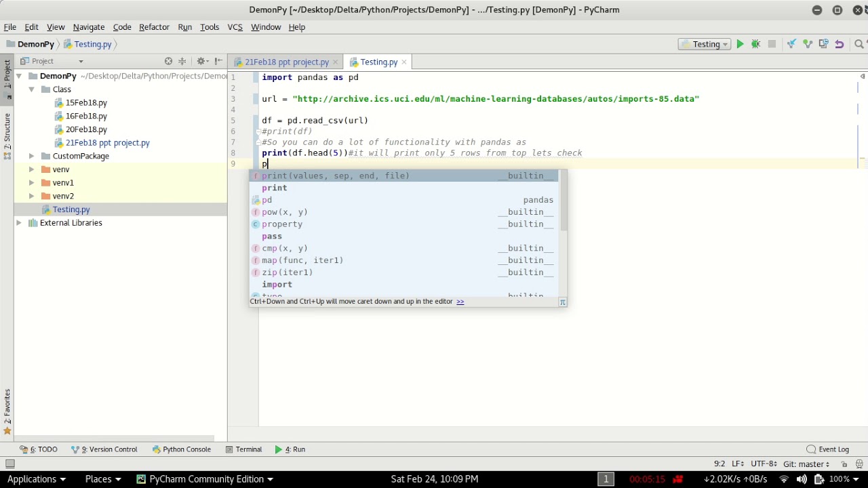Image resolution: width=868 pixels, height=488 pixels.
Task: Choose pow(x, y) completion suggestion
Action: pyautogui.click(x=404, y=212)
